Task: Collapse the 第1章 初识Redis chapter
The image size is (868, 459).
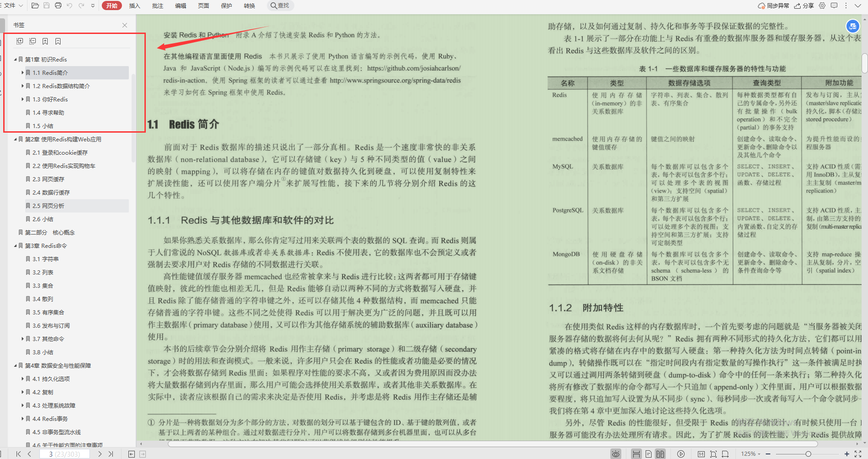Action: pos(15,59)
